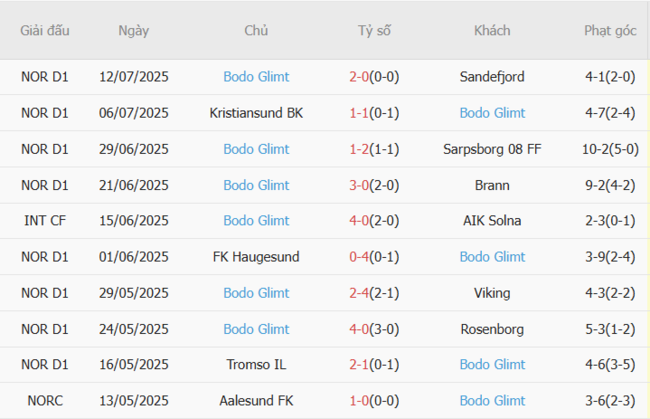This screenshot has width=650, height=419.
Task: Click FK Haugesund team name
Action: (x=256, y=257)
